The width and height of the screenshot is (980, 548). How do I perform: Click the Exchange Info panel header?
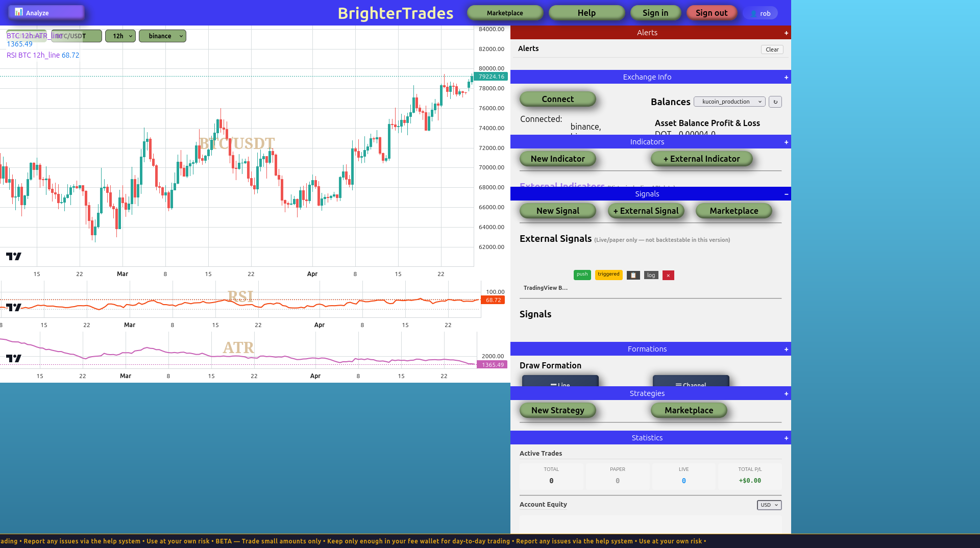pyautogui.click(x=651, y=77)
